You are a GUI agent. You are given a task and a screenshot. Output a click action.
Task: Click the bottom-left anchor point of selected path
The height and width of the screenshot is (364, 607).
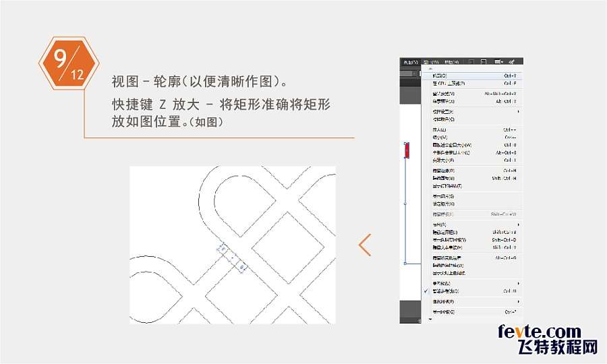point(405,264)
